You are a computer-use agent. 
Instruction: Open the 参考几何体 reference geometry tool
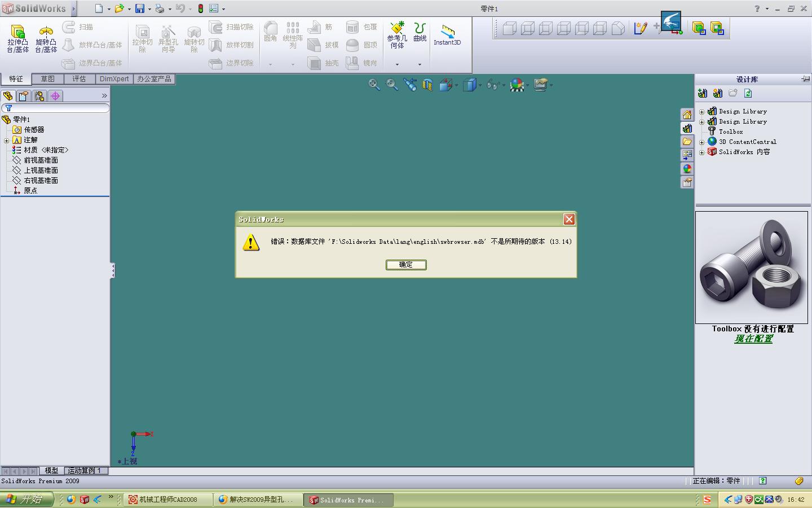[x=397, y=36]
